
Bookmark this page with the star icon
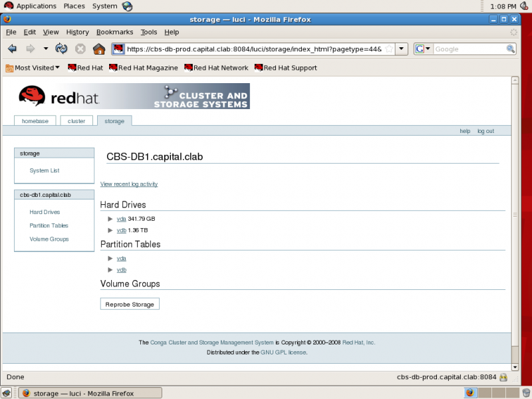point(389,49)
